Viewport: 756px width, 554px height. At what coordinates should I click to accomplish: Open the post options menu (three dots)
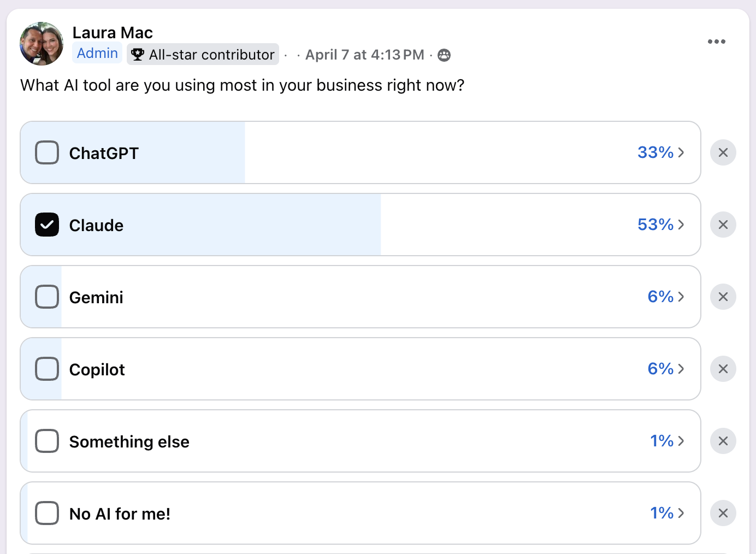(717, 41)
